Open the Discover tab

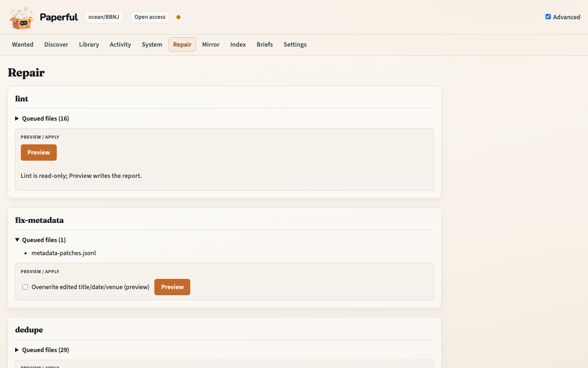(x=56, y=45)
